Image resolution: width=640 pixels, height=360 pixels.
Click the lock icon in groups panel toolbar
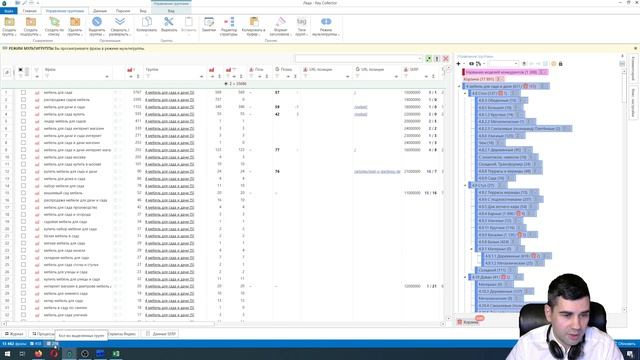click(560, 64)
